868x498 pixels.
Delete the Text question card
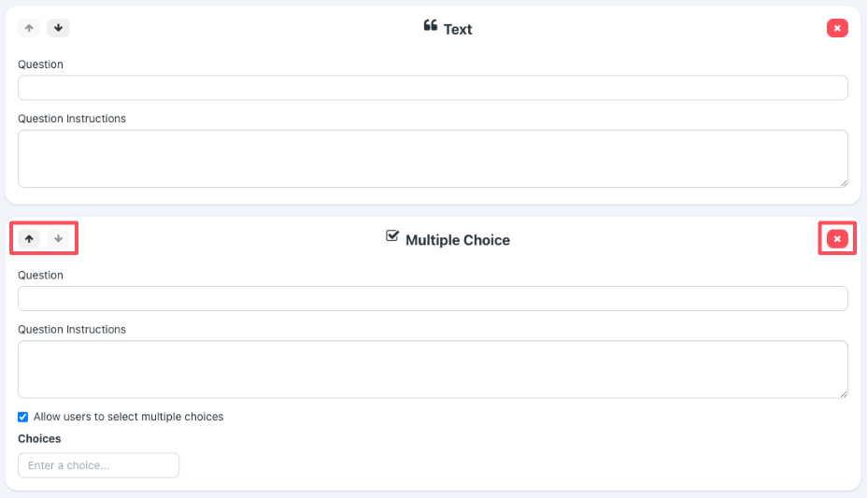837,28
